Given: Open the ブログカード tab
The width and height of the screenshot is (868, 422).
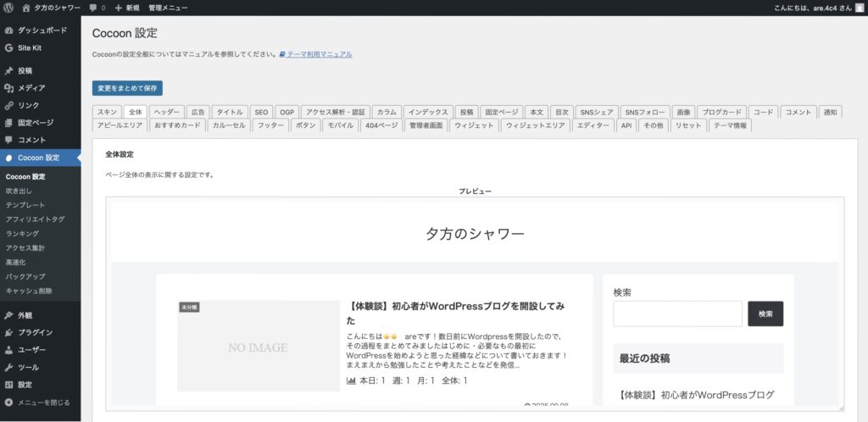Looking at the screenshot, I should coord(722,112).
